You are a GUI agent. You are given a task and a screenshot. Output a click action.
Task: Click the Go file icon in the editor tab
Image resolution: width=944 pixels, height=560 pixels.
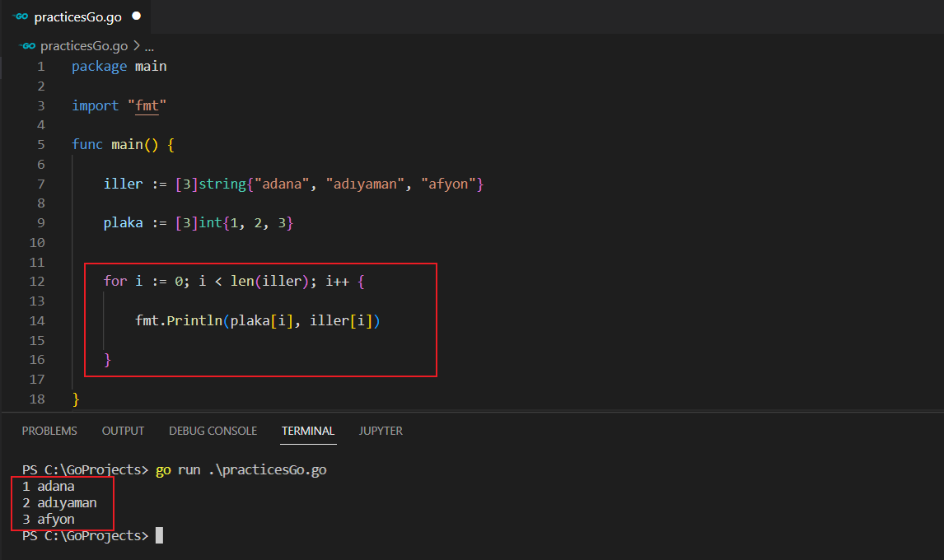21,16
